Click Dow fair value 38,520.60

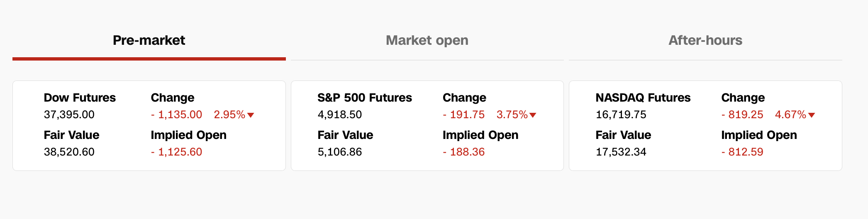pyautogui.click(x=69, y=152)
